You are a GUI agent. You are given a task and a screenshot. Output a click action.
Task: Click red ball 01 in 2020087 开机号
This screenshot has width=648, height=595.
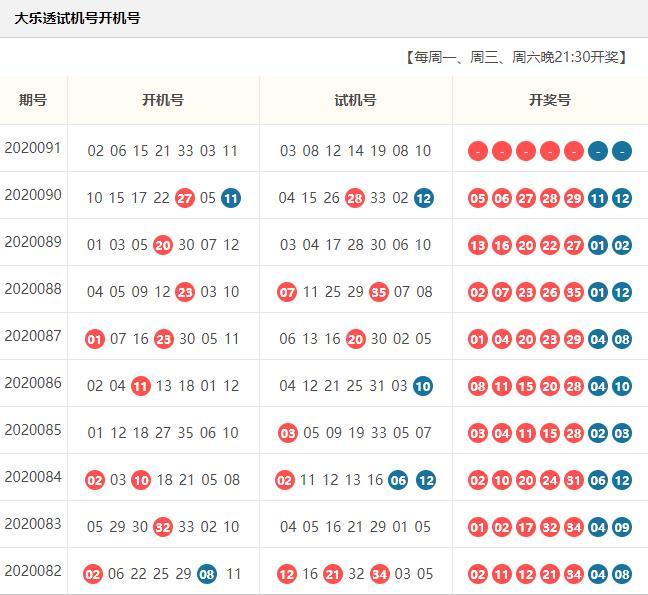[x=95, y=340]
